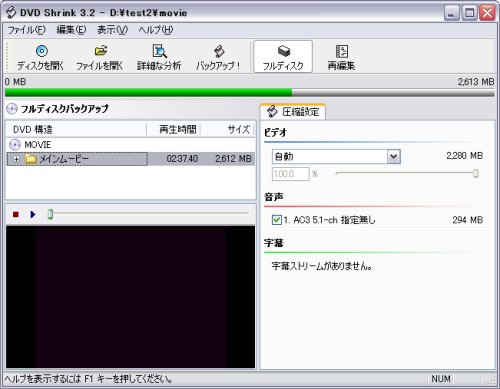
Task: Click the window resize grip in status bar
Action: pyautogui.click(x=492, y=380)
